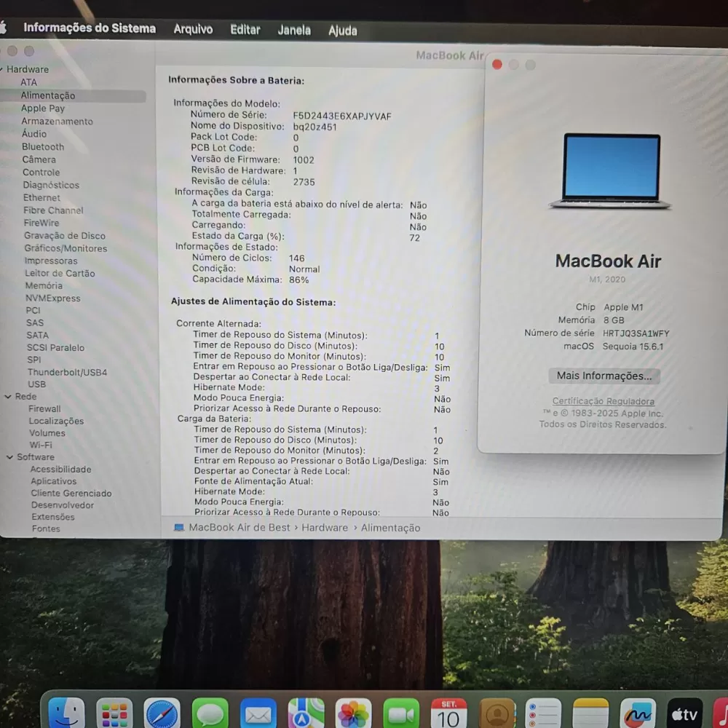Image resolution: width=728 pixels, height=728 pixels.
Task: Open Messages app in the Dock
Action: pos(210,713)
